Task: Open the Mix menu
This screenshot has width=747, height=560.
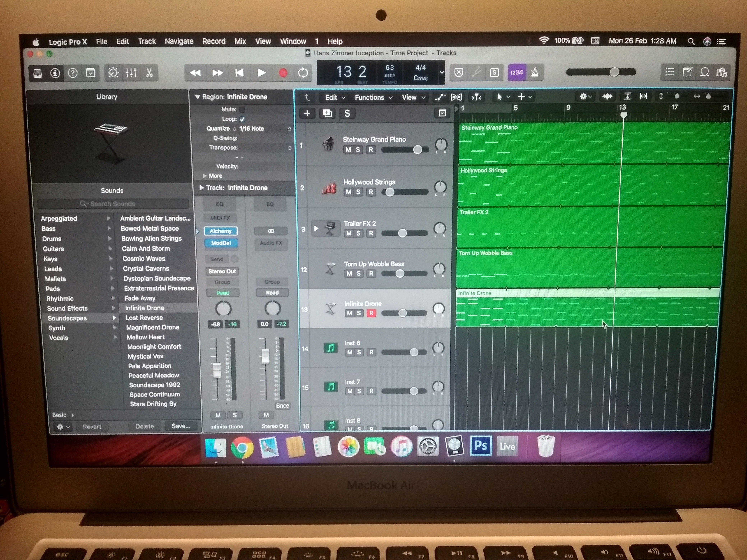Action: pos(240,41)
